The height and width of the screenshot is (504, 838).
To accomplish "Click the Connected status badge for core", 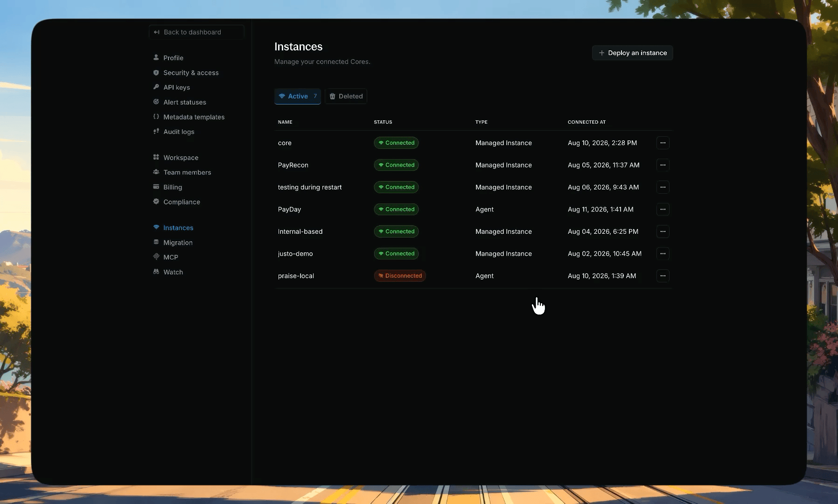I will (x=396, y=143).
